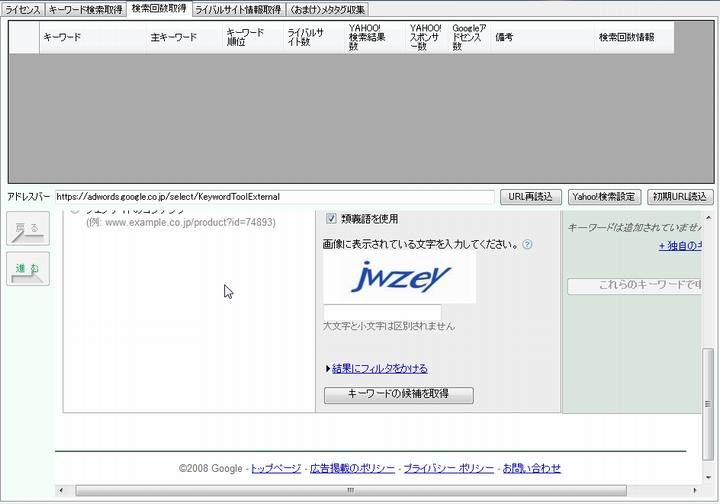
Task: Click the captcha help question mark icon
Action: point(528,244)
